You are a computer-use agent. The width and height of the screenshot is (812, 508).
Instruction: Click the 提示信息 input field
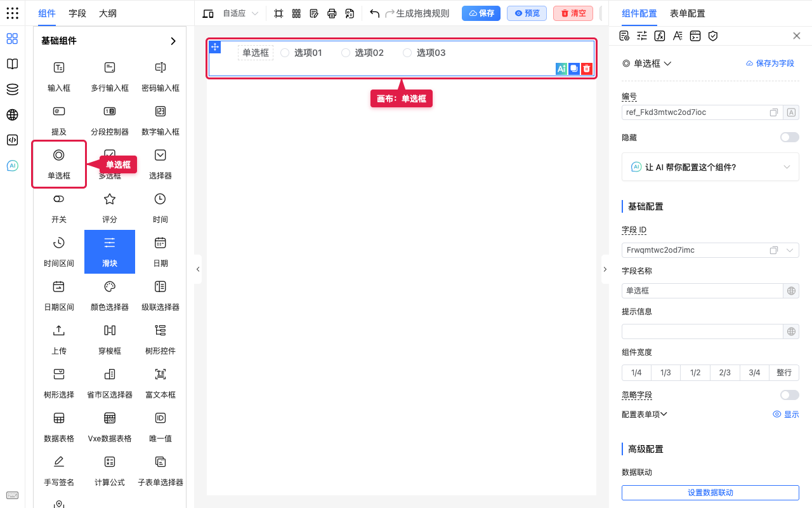[703, 331]
